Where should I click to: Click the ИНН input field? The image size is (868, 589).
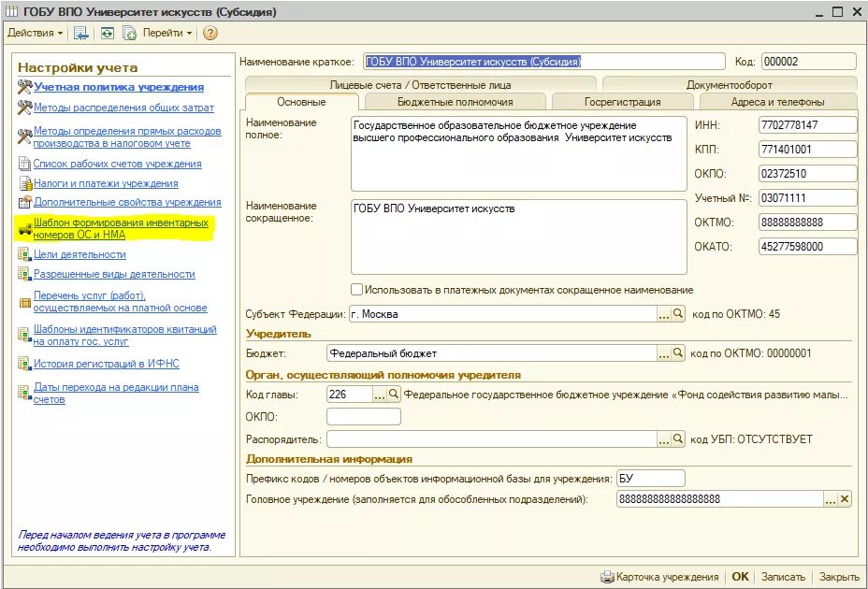coord(807,125)
